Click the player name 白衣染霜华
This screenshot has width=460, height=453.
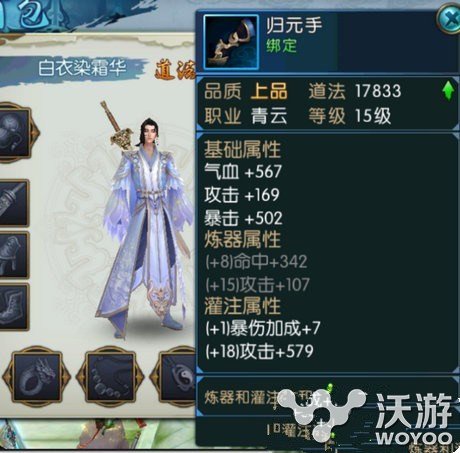point(82,68)
